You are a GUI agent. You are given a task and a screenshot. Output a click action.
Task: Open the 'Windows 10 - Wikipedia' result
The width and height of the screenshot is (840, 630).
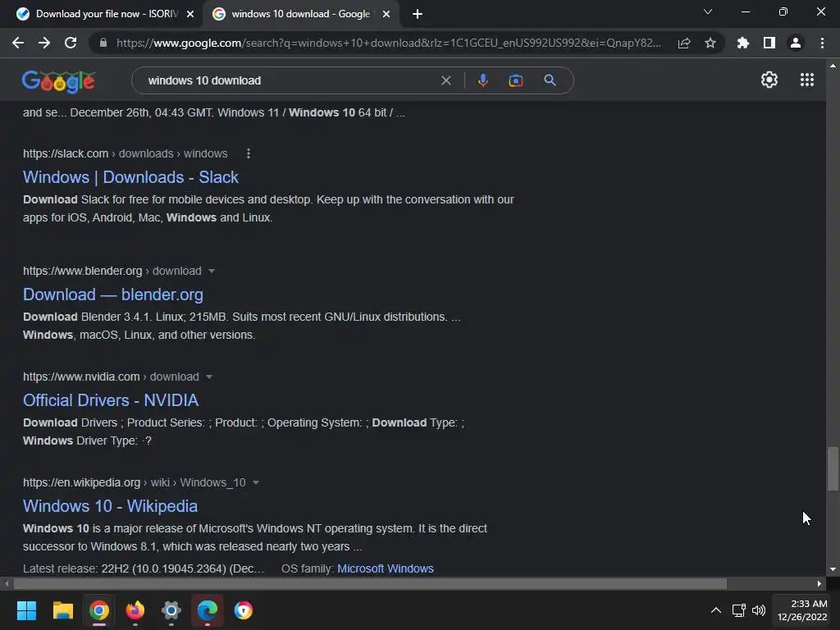click(111, 506)
